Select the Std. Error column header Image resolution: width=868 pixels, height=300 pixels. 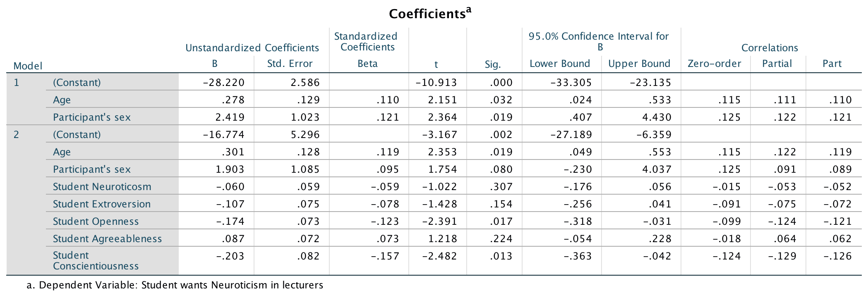290,64
